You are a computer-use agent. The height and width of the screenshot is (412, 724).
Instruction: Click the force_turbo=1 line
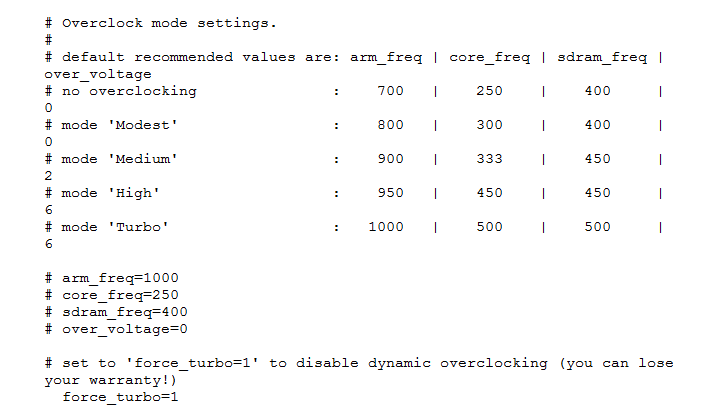(121, 397)
